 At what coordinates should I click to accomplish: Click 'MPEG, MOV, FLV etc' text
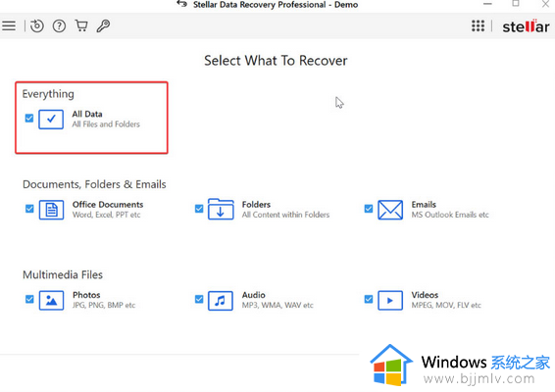click(x=446, y=306)
